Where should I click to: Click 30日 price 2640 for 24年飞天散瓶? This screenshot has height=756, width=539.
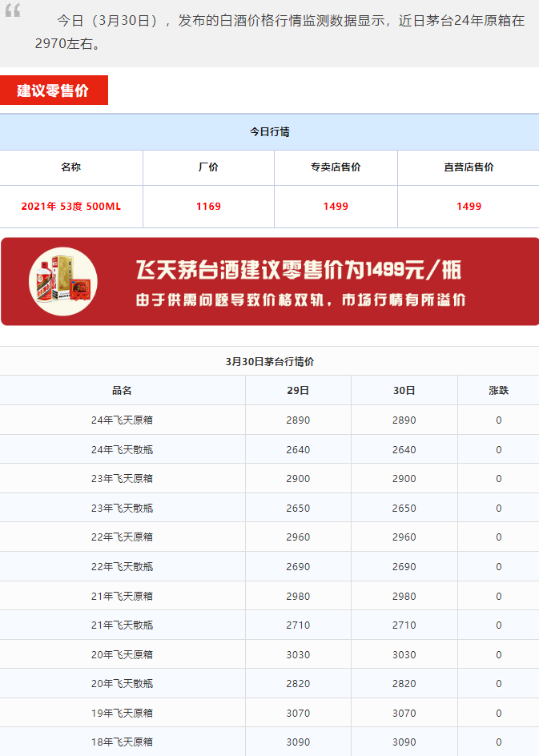[404, 450]
